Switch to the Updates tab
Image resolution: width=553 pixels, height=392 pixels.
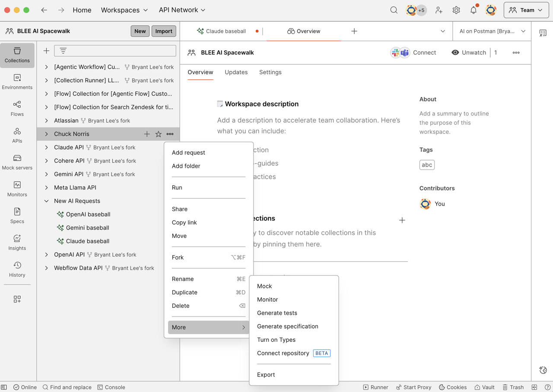click(236, 72)
